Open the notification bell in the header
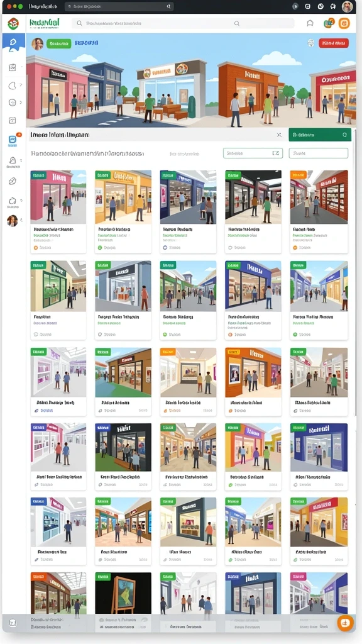This screenshot has width=362, height=644. point(310,23)
